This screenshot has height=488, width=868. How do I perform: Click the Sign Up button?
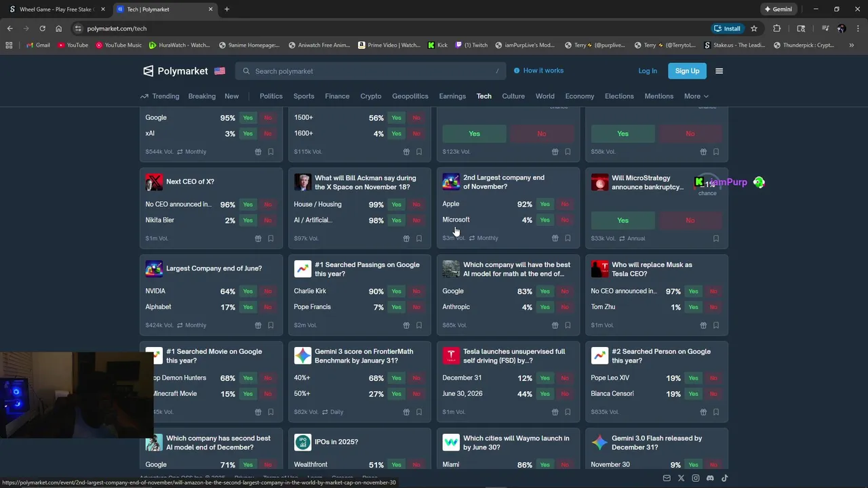[x=687, y=71]
